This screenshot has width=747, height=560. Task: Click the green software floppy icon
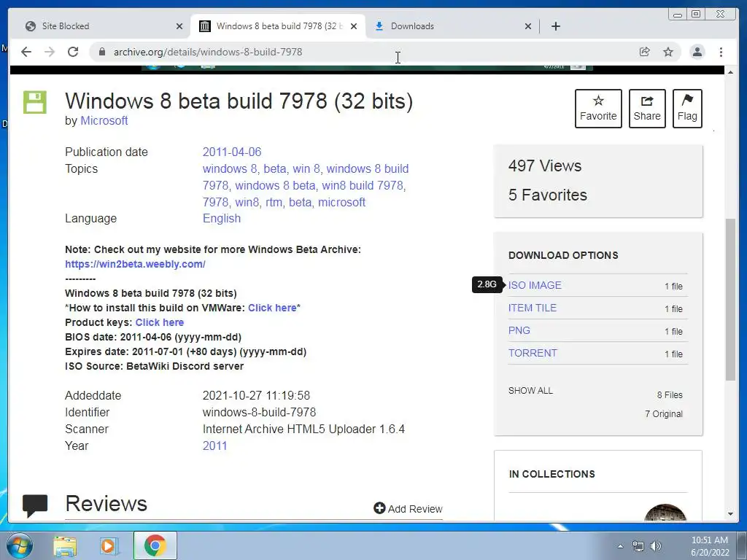[35, 102]
